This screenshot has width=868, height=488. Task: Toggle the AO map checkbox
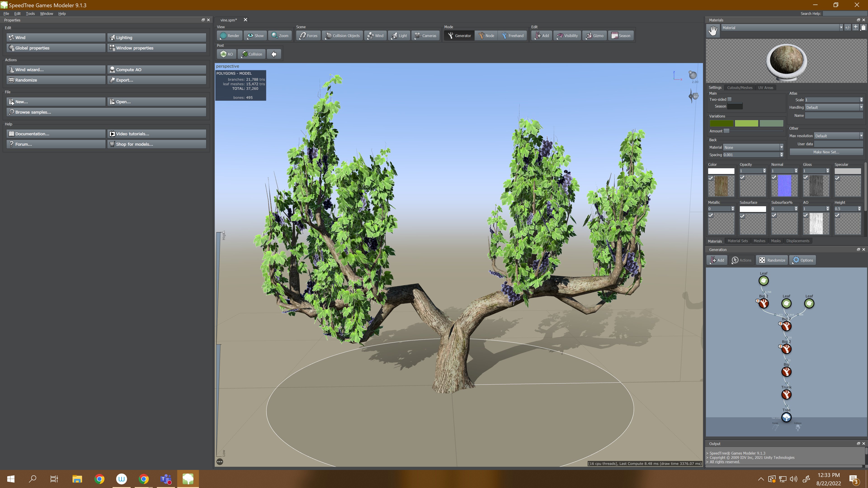(806, 216)
